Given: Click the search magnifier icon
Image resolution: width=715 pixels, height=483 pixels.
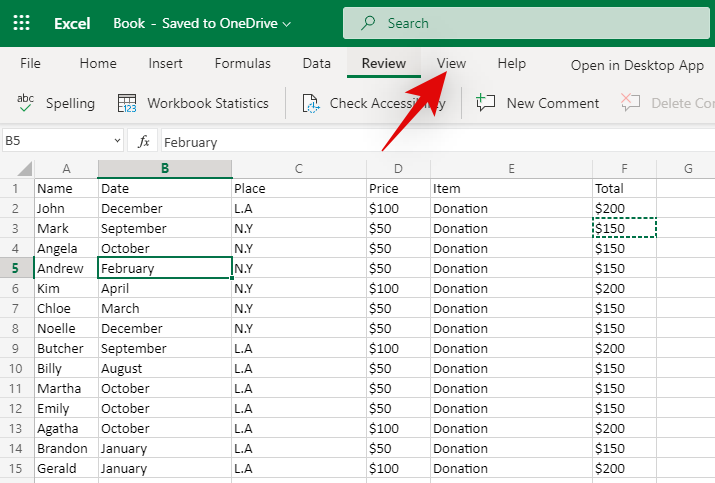Looking at the screenshot, I should tap(369, 23).
